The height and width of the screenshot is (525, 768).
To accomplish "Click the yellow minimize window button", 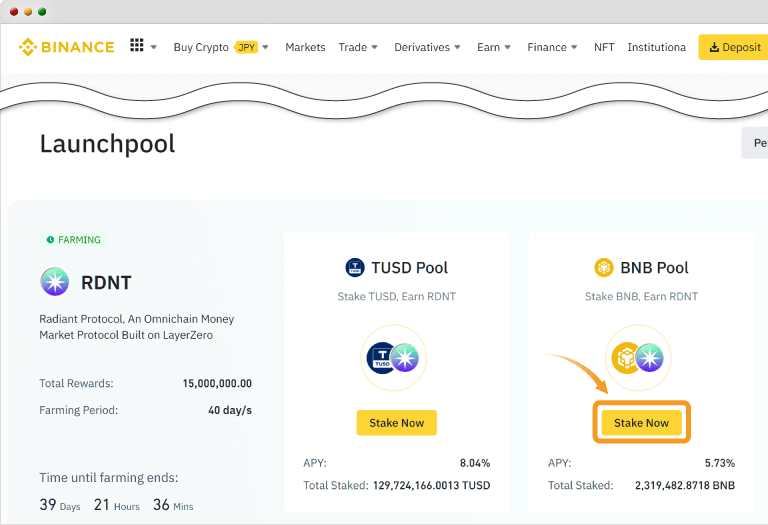I will (x=28, y=12).
